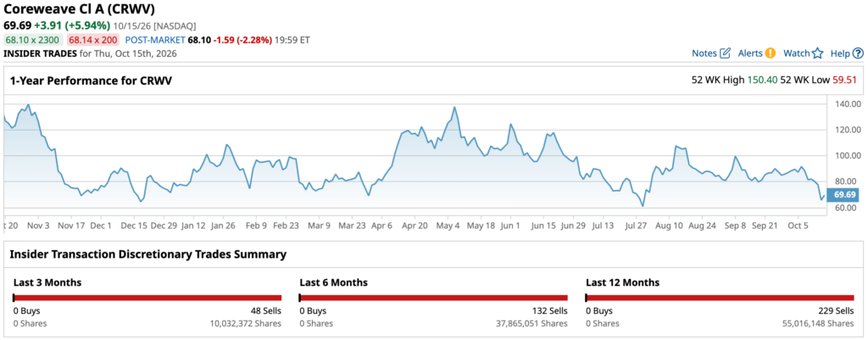This screenshot has width=868, height=340.
Task: Click the 10/15/26 [NASDAQ] exchange label
Action: click(x=154, y=26)
